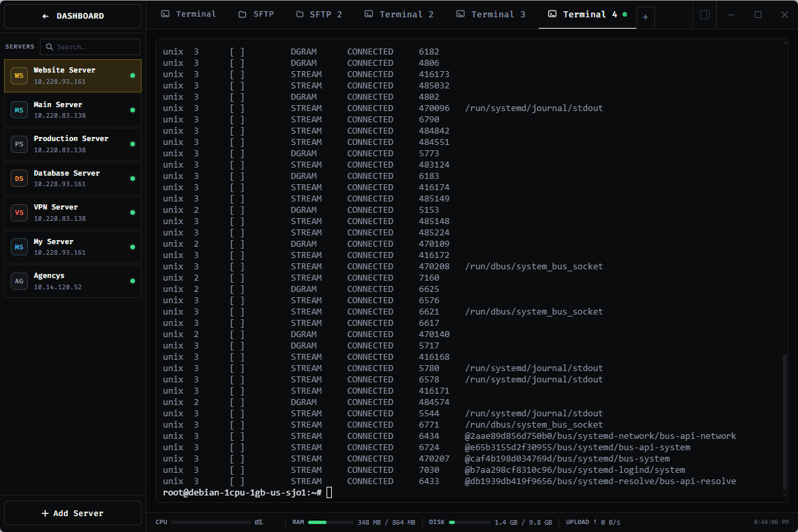Screen dimensions: 798x532
Task: Click the upload arrow in the status bar
Action: [x=594, y=522]
